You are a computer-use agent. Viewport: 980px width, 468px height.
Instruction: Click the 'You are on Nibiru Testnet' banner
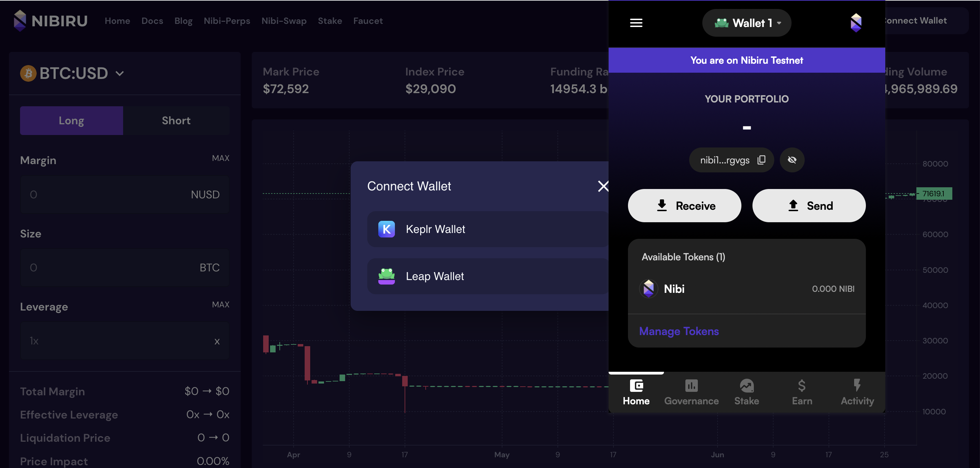tap(747, 60)
